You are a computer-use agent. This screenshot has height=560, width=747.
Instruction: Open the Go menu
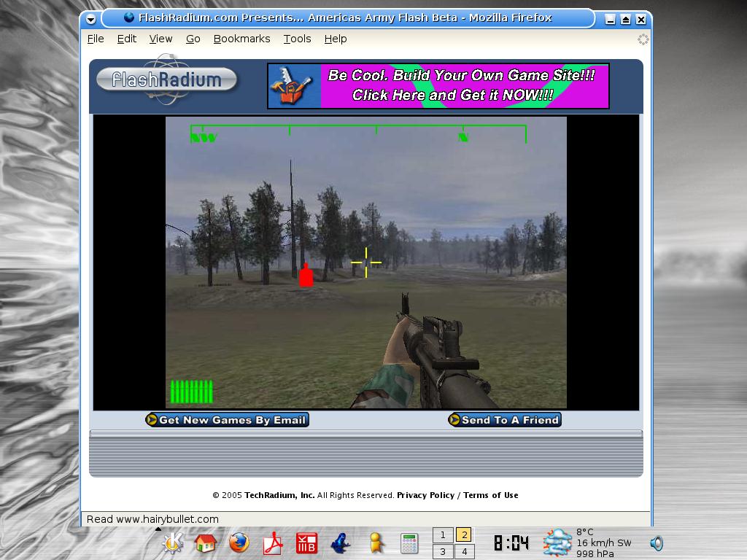pos(193,39)
